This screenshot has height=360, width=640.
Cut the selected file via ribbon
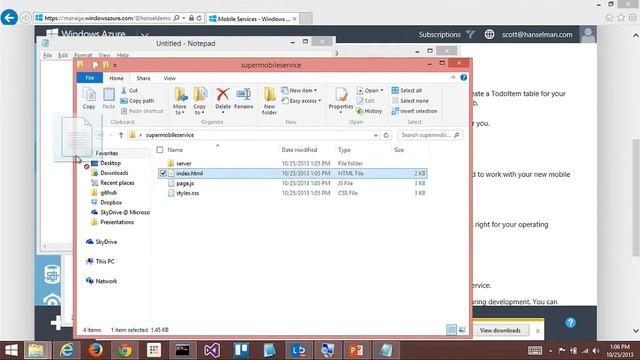(130, 90)
